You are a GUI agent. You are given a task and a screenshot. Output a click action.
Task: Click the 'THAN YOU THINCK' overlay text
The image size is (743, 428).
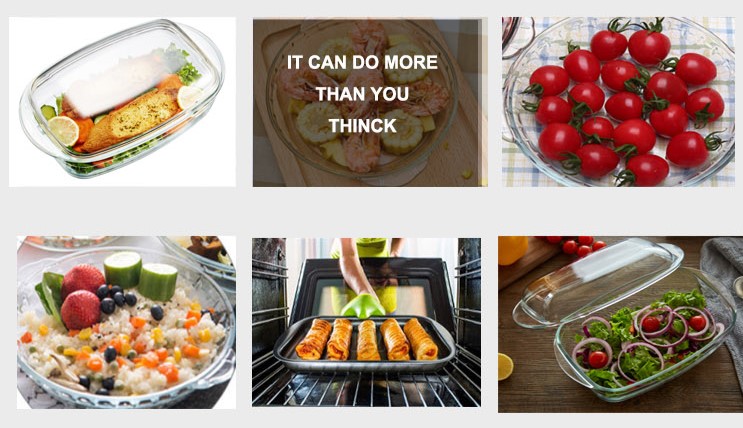tap(362, 109)
